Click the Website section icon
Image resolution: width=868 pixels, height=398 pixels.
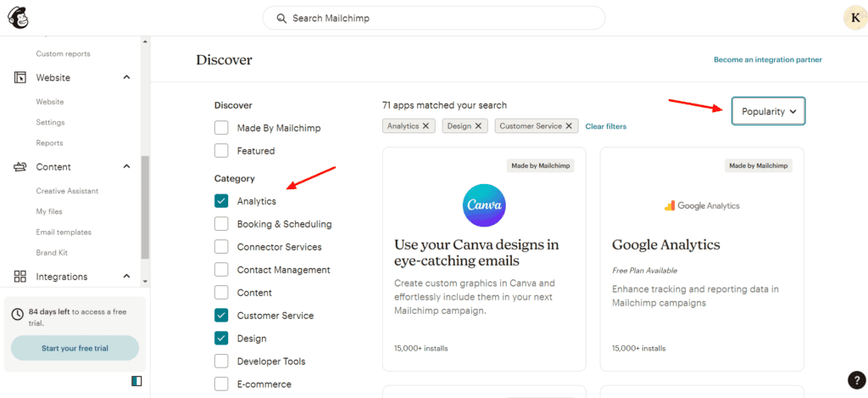(x=20, y=77)
